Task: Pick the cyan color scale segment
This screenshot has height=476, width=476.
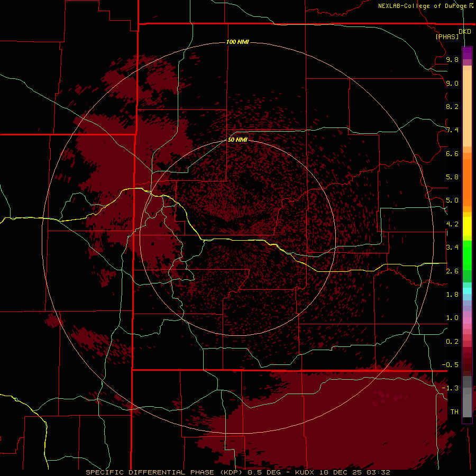Action: [467, 291]
